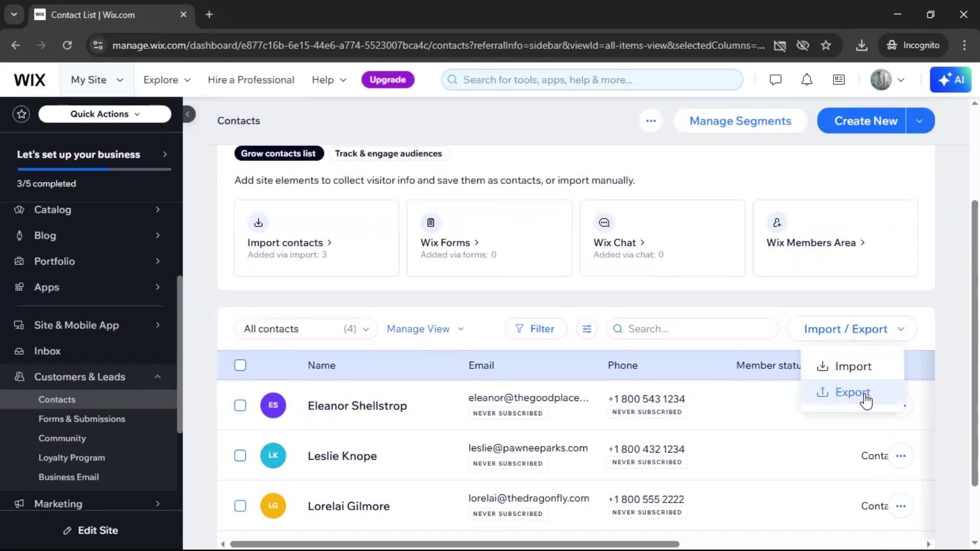Open Loyalty Program in the sidebar
This screenshot has height=551, width=980.
coord(71,458)
